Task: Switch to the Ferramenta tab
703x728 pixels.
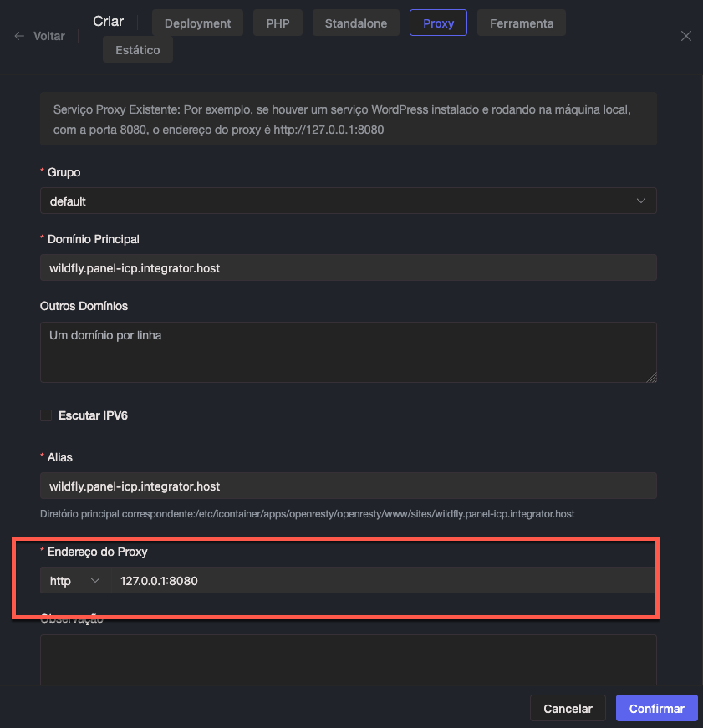Action: [x=521, y=23]
